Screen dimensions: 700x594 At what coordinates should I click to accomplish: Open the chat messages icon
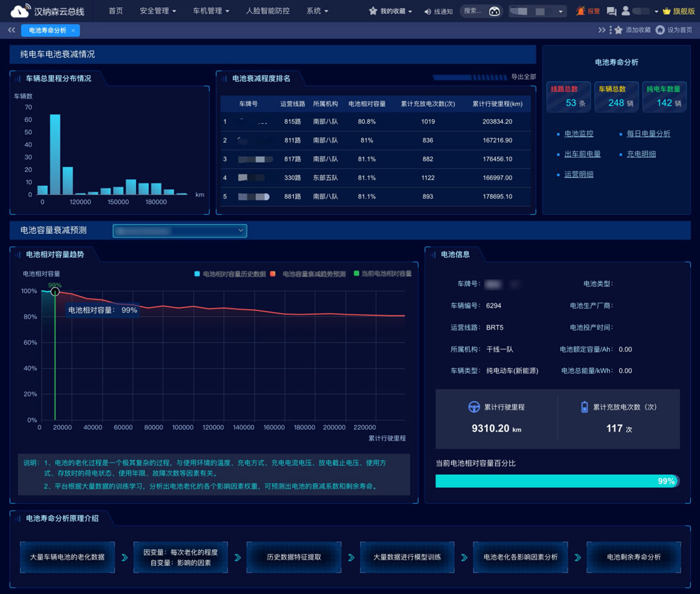pyautogui.click(x=612, y=12)
